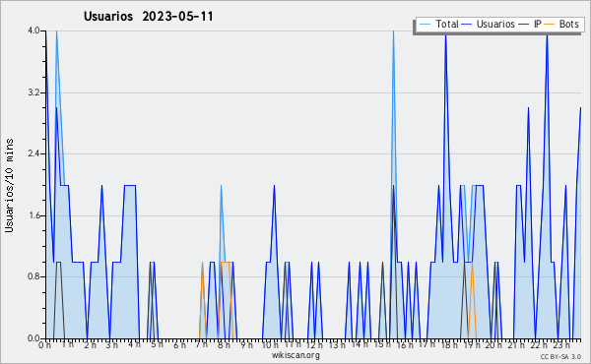Click the y-axis value 4.0
591x364 pixels.
click(33, 30)
